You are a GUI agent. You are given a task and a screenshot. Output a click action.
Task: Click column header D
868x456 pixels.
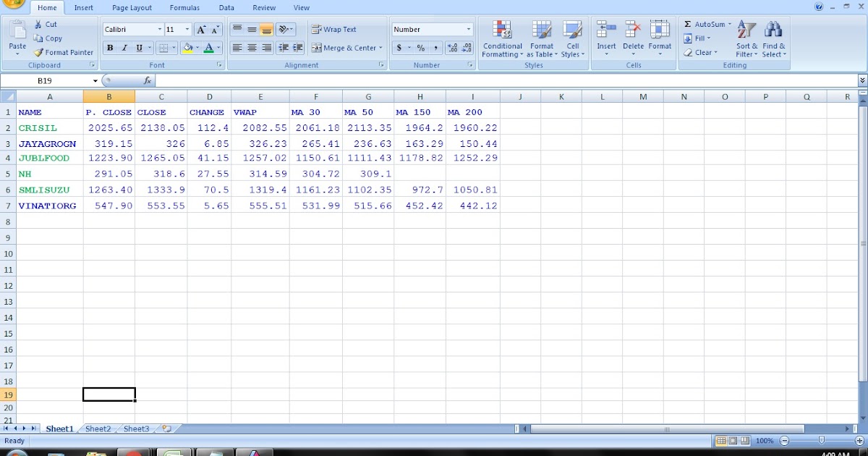coord(210,96)
